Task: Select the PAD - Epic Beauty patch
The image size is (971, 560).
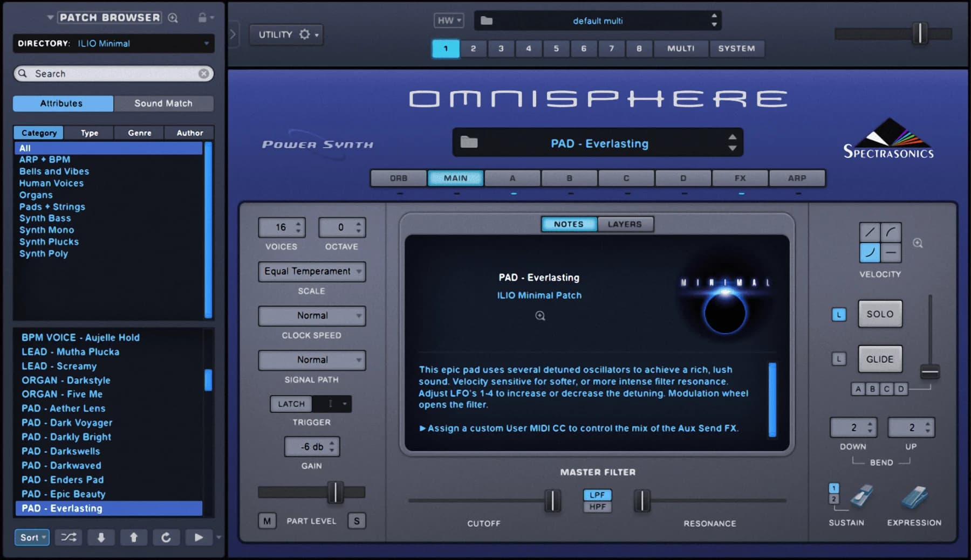Action: [63, 494]
